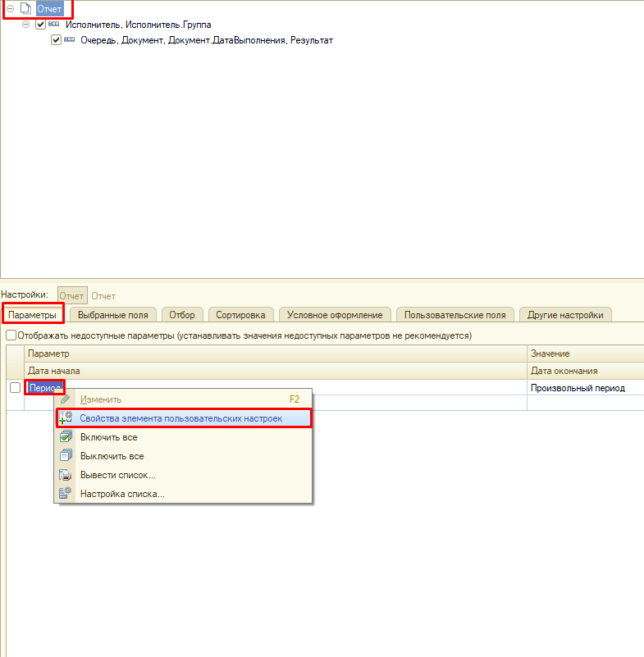Image resolution: width=644 pixels, height=657 pixels.
Task: Tick the Период parameter checkbox
Action: click(15, 388)
